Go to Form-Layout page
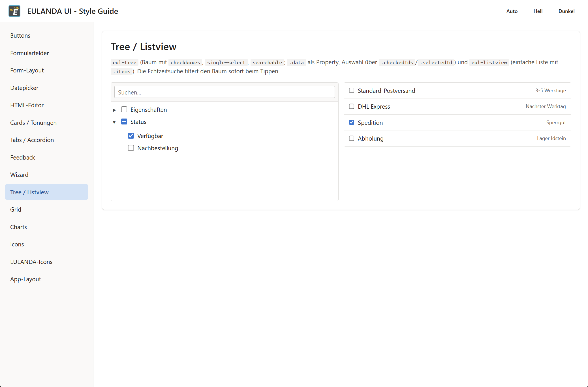Image resolution: width=588 pixels, height=387 pixels. pos(46,70)
